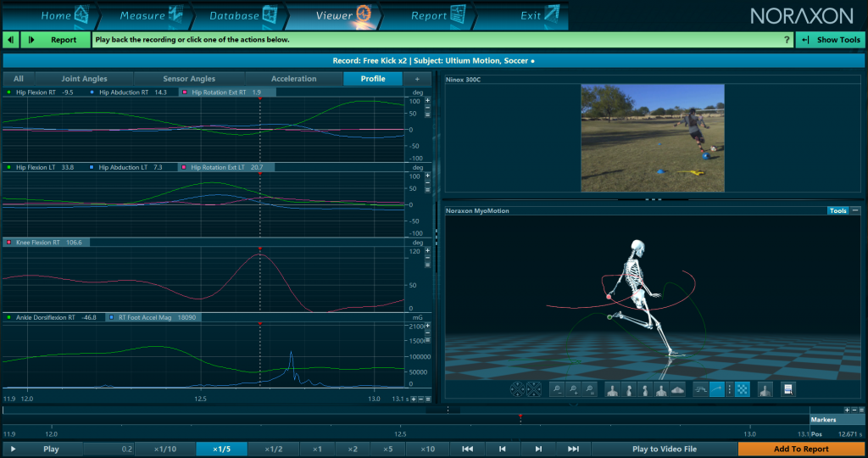The image size is (868, 458).
Task: Switch avatar to right side view
Action: tap(645, 390)
